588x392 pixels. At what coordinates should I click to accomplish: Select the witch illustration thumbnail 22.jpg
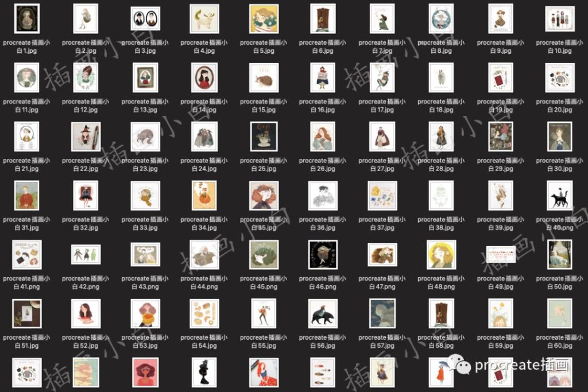(86, 137)
